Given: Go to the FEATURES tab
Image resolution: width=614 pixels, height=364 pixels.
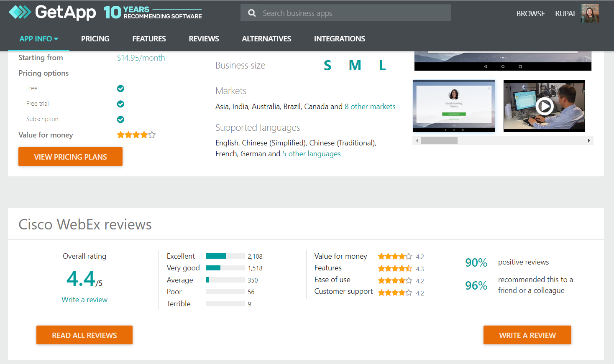Looking at the screenshot, I should tap(149, 39).
